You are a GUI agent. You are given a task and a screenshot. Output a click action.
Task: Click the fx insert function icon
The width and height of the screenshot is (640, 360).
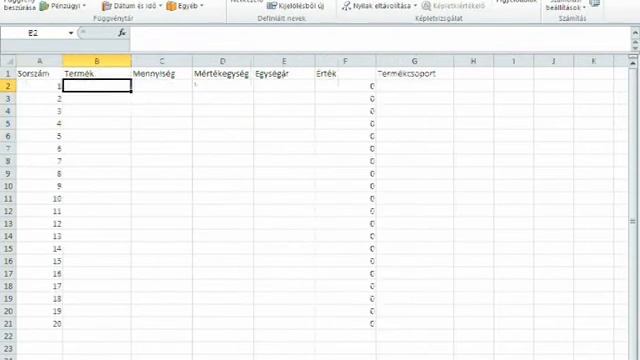coord(122,33)
